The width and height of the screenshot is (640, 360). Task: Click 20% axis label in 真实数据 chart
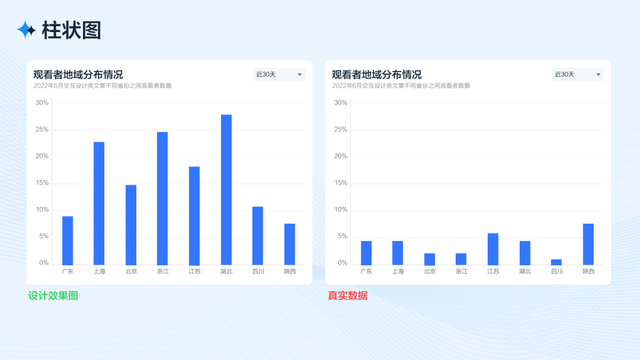(341, 156)
